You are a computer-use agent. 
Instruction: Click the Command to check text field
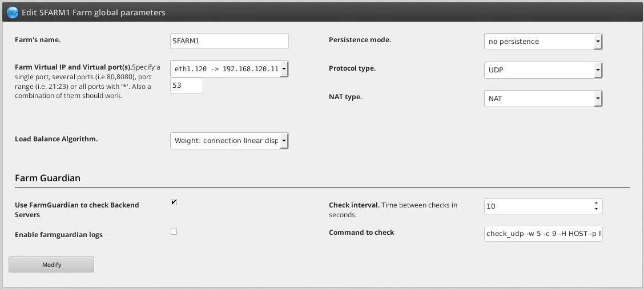(x=543, y=234)
